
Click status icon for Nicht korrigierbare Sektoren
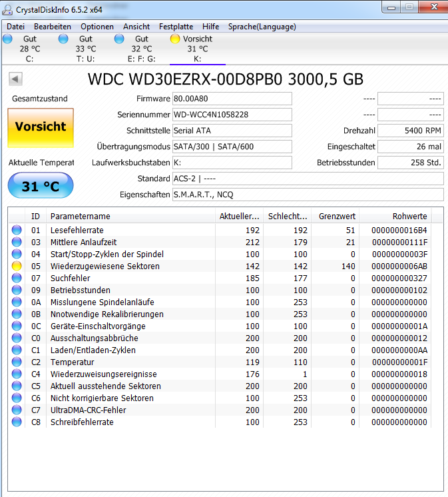[17, 398]
